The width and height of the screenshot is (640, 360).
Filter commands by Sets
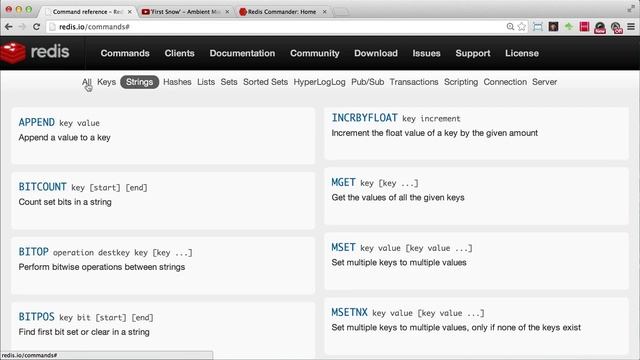(229, 82)
